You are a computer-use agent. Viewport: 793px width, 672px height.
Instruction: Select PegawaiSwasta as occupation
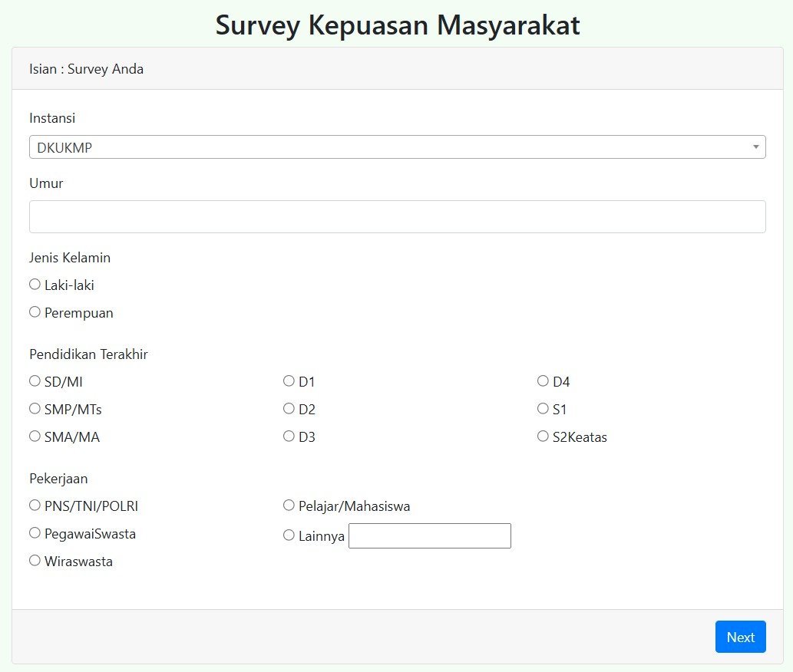point(35,533)
